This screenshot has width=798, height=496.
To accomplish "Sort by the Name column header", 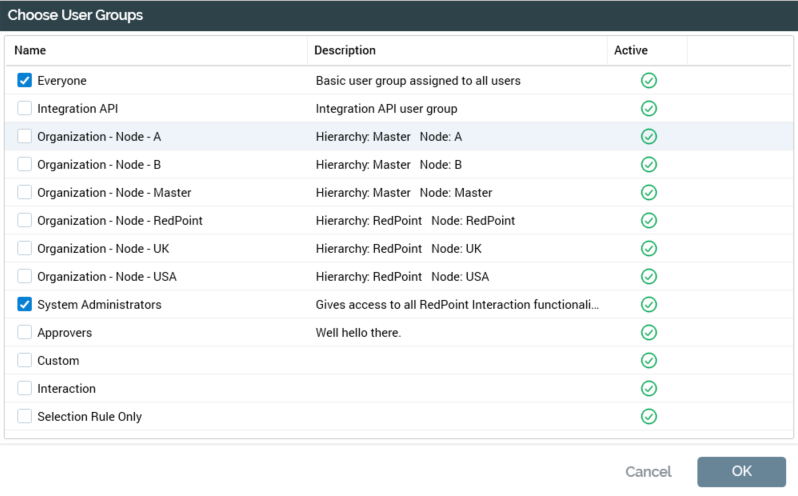I will pos(30,50).
